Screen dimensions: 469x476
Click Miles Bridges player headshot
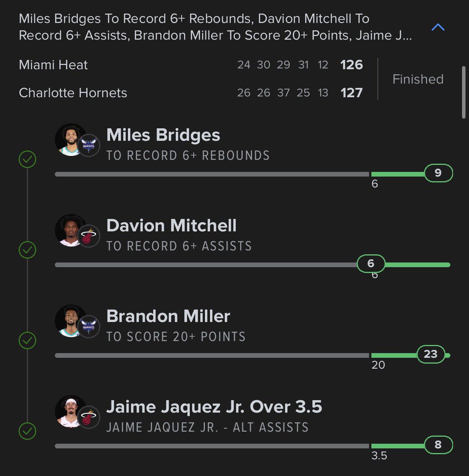coord(71,140)
